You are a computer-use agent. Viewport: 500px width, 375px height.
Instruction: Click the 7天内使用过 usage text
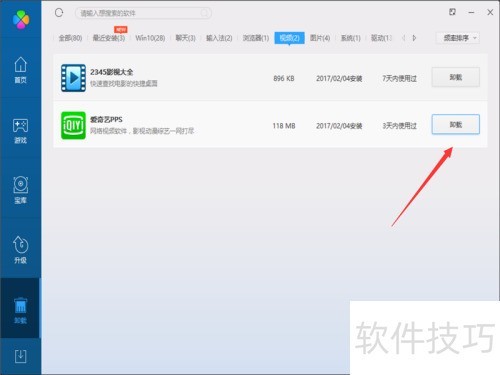399,79
